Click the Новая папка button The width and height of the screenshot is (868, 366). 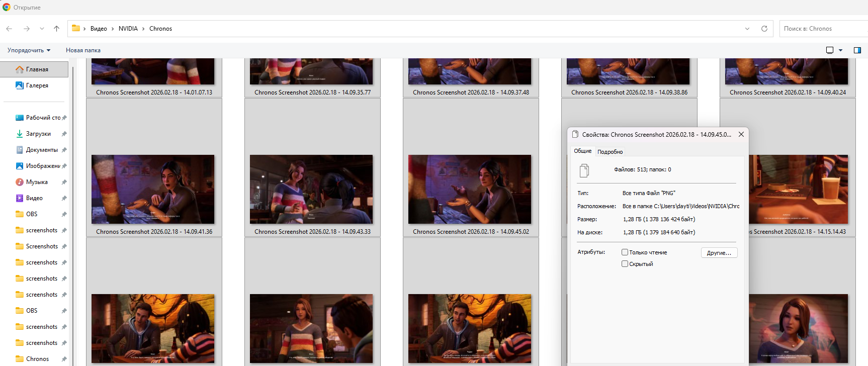(x=83, y=50)
